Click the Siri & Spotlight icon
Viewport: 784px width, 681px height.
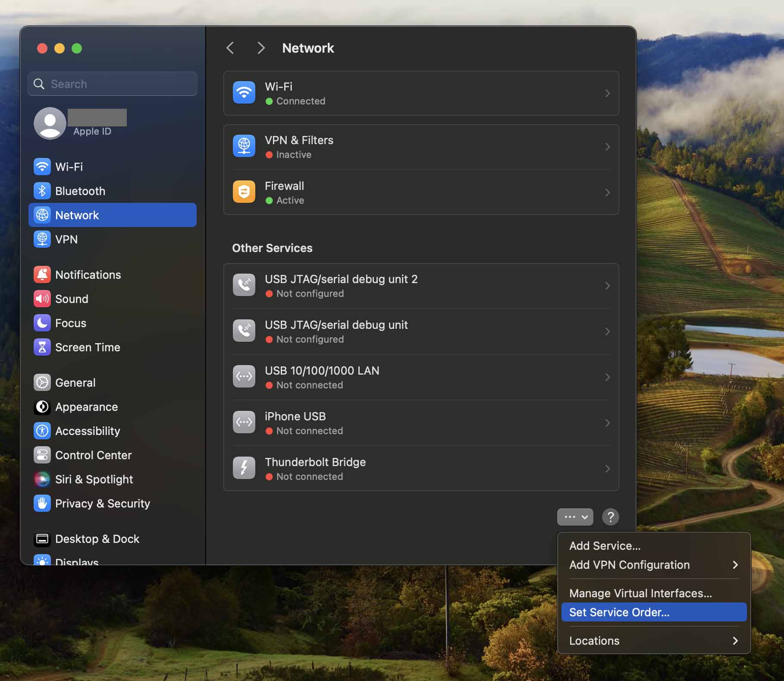[x=42, y=479]
